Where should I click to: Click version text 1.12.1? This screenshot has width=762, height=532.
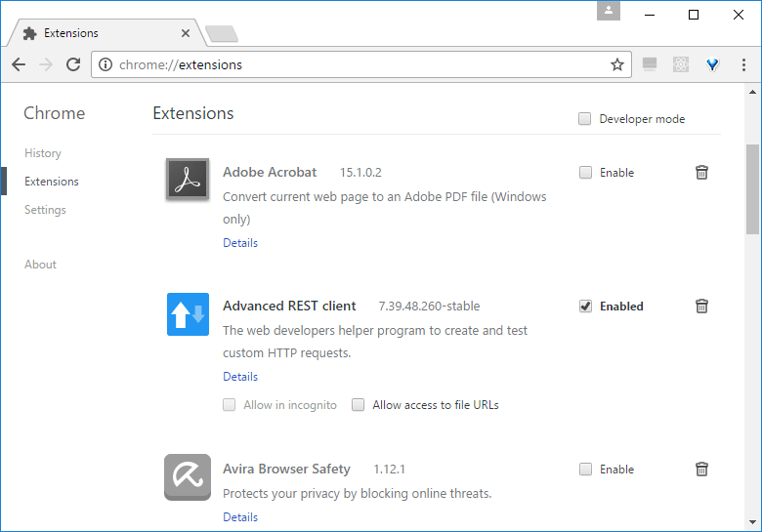coord(389,470)
